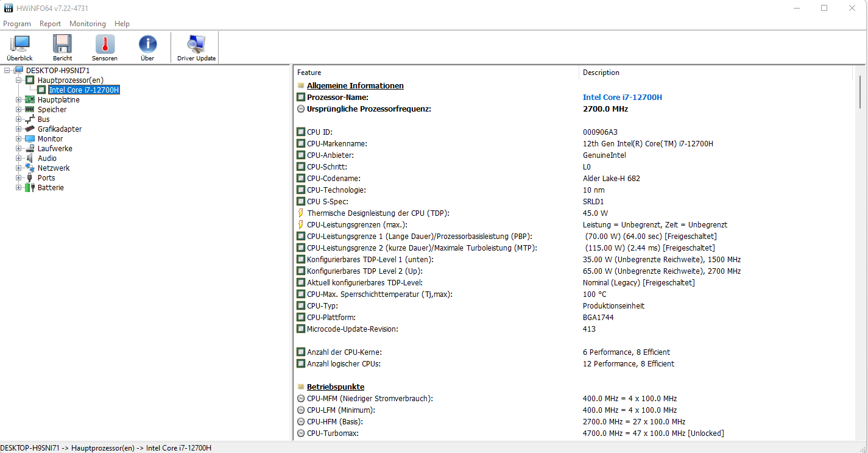Click the Allgemeine Informationen section icon
This screenshot has height=453, width=868.
pyautogui.click(x=300, y=86)
